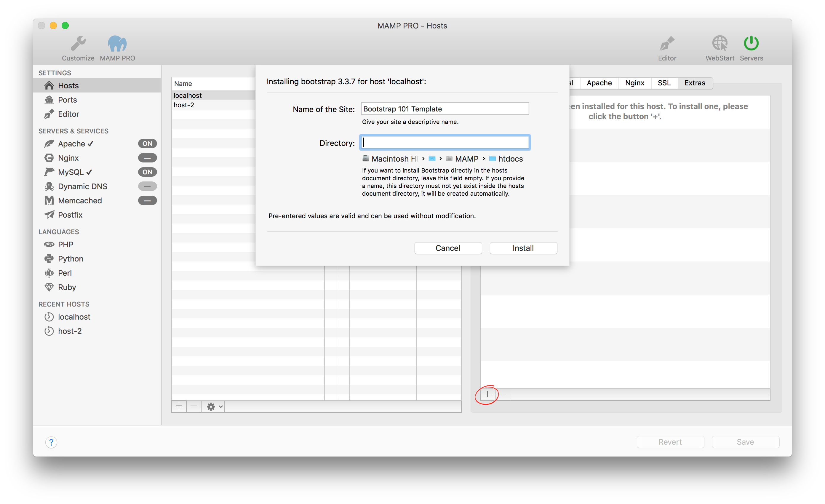Open the help question mark button

pos(51,442)
